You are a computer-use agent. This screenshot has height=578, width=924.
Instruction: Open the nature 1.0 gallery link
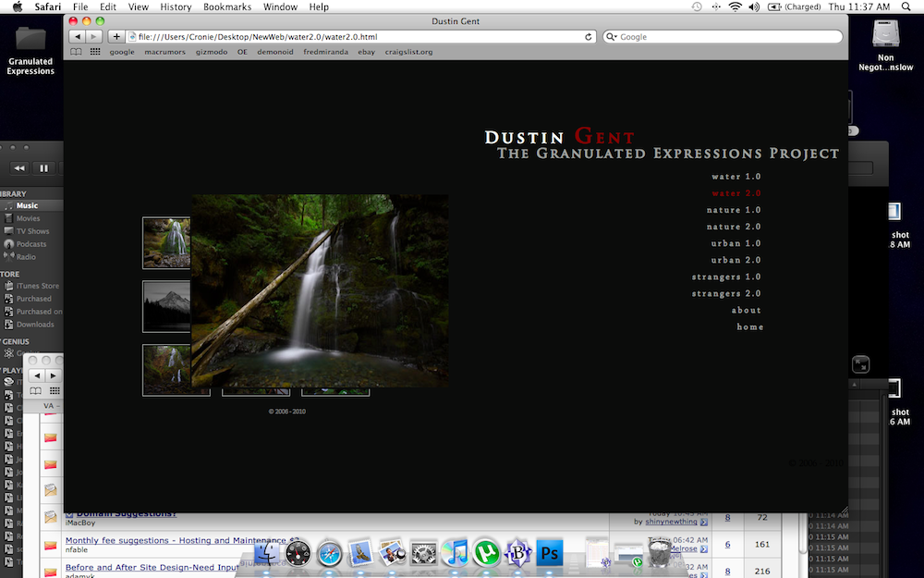pos(734,210)
